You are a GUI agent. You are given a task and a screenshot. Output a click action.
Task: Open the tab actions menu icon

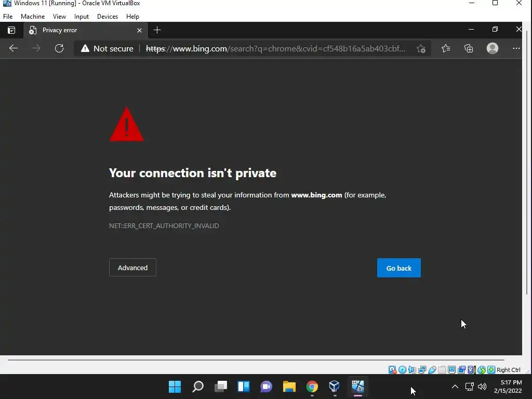click(11, 31)
